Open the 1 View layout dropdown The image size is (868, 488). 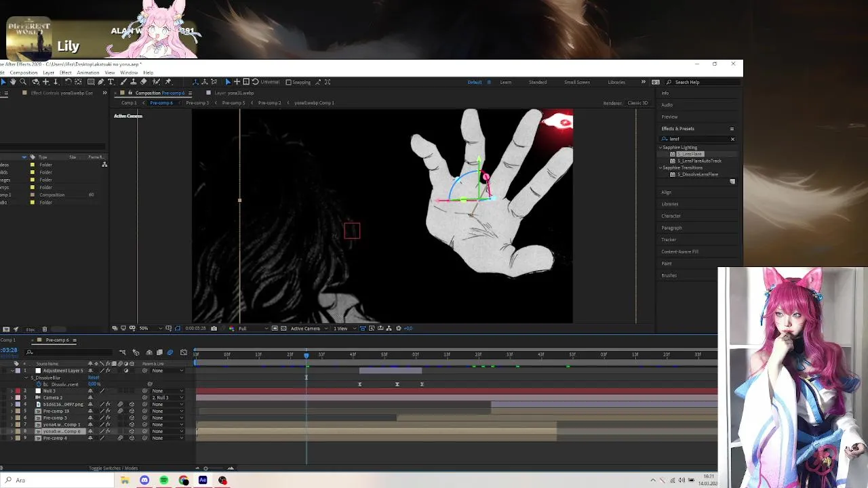tap(344, 328)
